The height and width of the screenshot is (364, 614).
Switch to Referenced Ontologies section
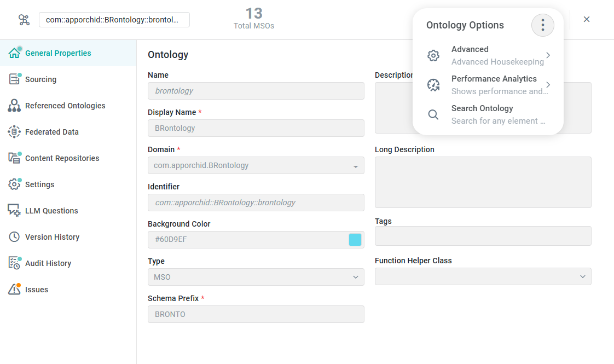(x=68, y=106)
